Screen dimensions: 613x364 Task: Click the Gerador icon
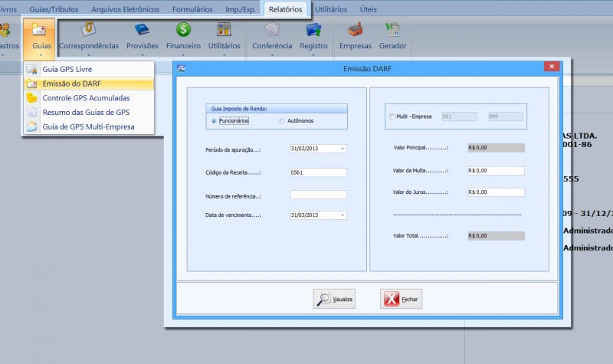tap(393, 31)
